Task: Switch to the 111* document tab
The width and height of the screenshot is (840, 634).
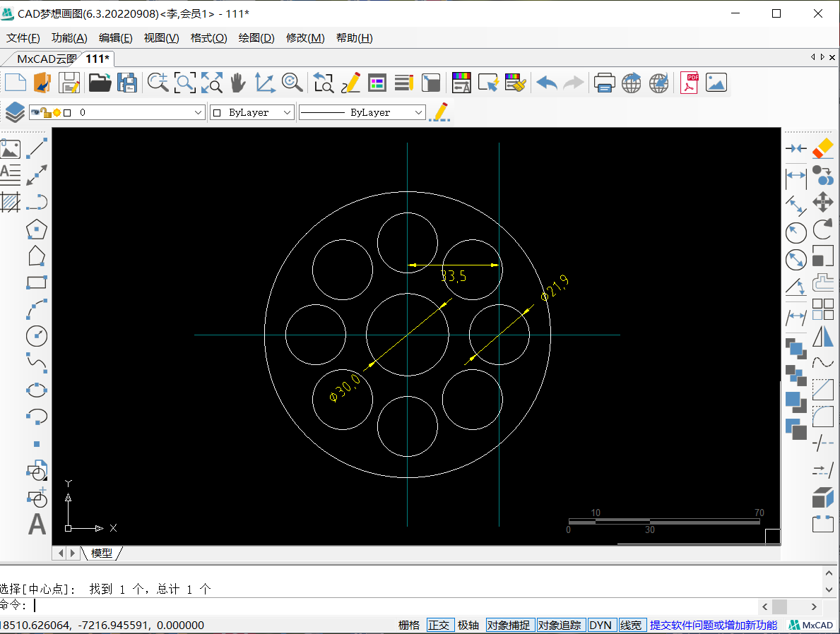Action: coord(97,59)
